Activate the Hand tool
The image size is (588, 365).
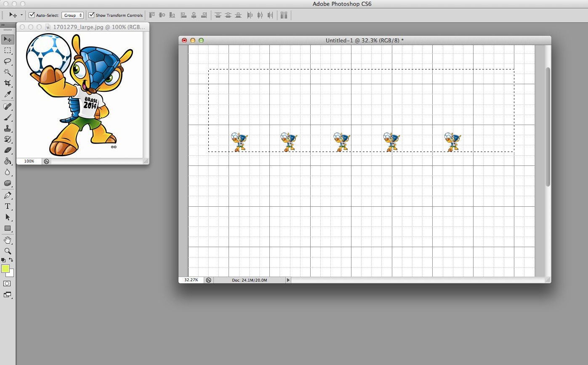tap(8, 240)
